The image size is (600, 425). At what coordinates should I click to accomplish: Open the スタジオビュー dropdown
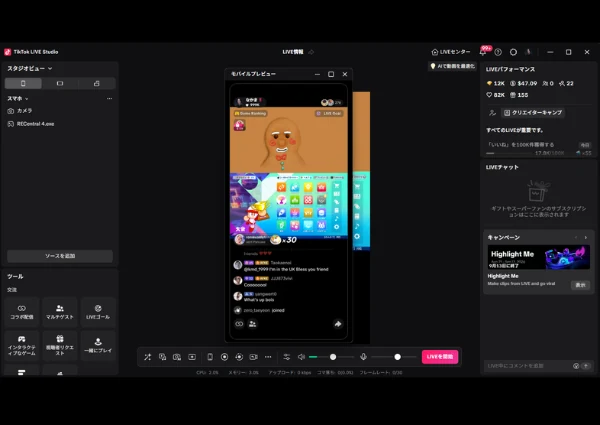(30, 68)
